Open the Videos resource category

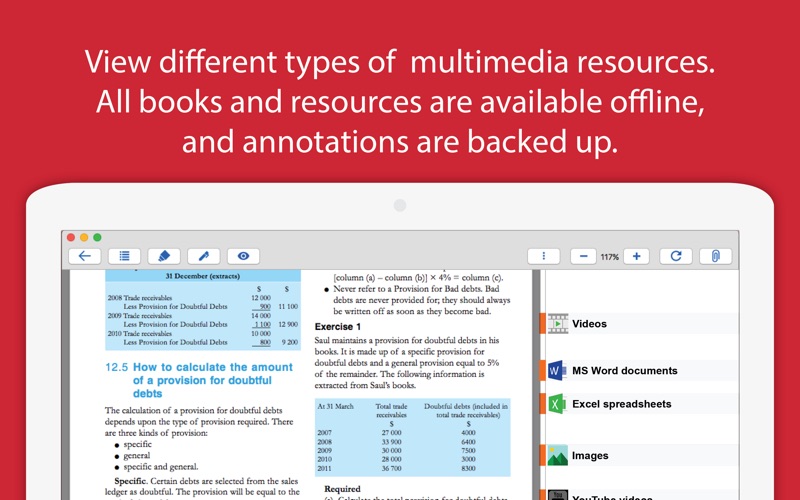(x=641, y=323)
